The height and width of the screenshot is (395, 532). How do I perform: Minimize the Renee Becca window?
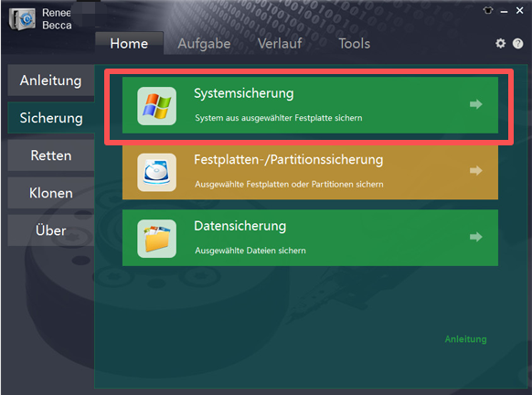[504, 12]
